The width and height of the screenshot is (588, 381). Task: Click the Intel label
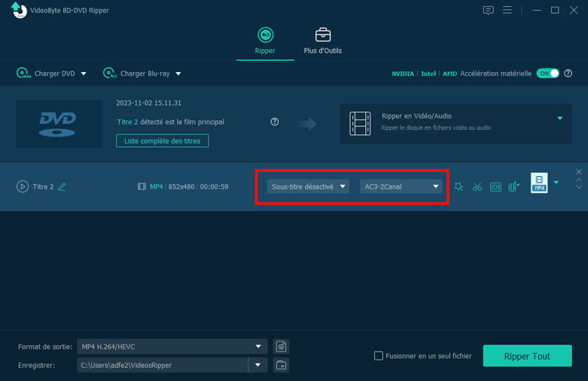pyautogui.click(x=429, y=74)
